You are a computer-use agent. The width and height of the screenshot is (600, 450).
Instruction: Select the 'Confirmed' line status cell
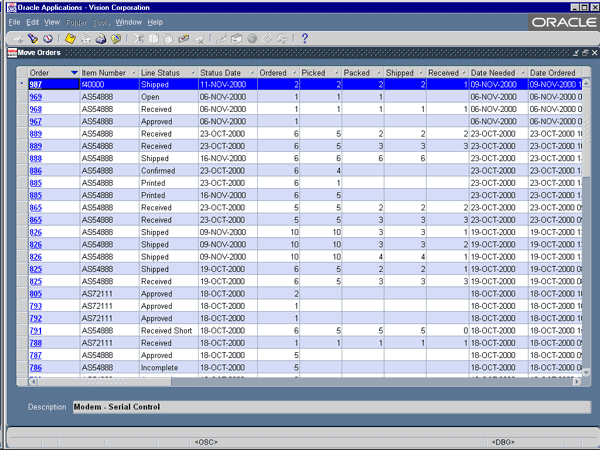(168, 171)
